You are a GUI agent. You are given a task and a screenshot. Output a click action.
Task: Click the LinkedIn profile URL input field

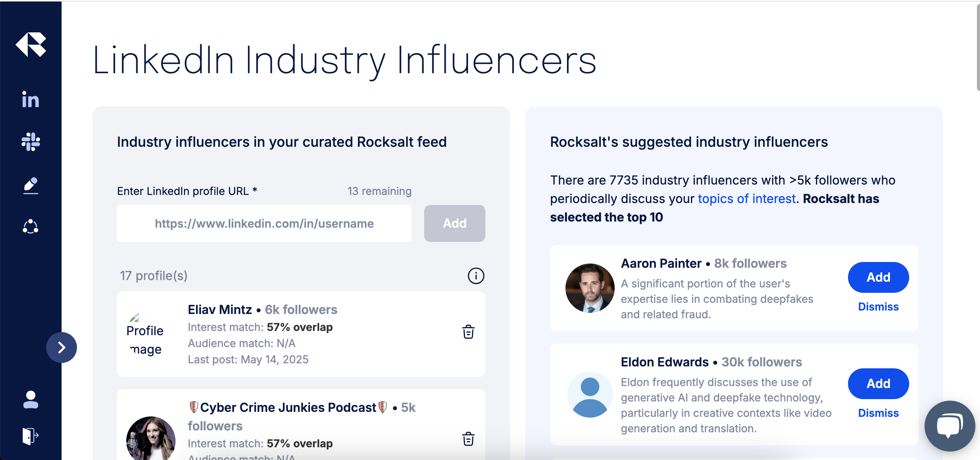(264, 223)
